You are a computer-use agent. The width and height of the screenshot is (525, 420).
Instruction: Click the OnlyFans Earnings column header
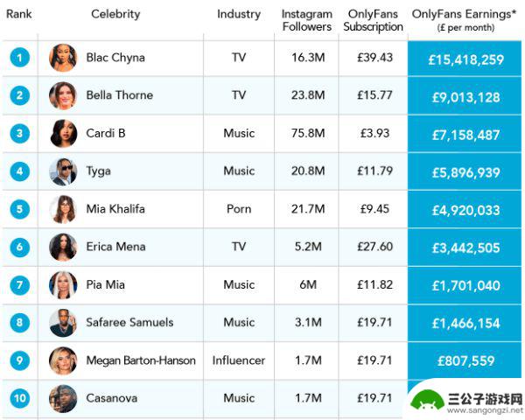[x=465, y=20]
